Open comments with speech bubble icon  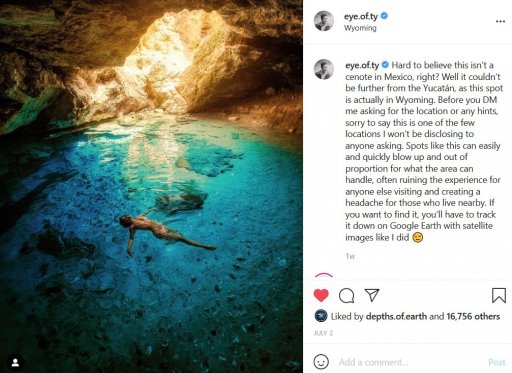346,295
